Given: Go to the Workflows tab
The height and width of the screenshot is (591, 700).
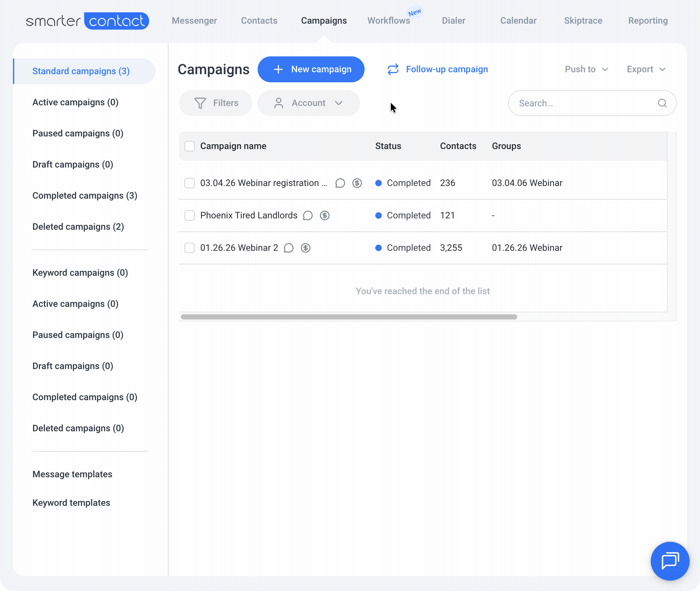Looking at the screenshot, I should [x=388, y=21].
